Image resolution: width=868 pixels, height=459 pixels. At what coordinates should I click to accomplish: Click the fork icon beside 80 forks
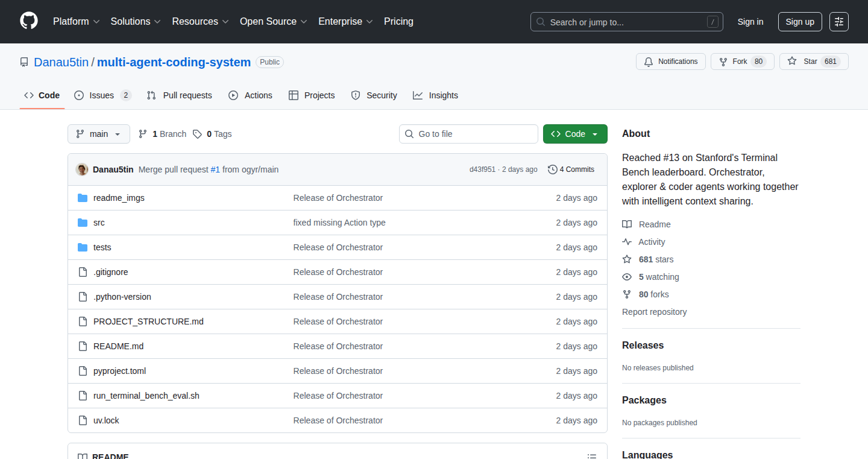627,294
